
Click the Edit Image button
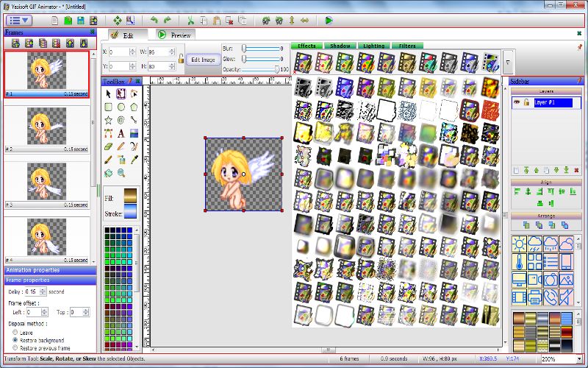pyautogui.click(x=203, y=60)
